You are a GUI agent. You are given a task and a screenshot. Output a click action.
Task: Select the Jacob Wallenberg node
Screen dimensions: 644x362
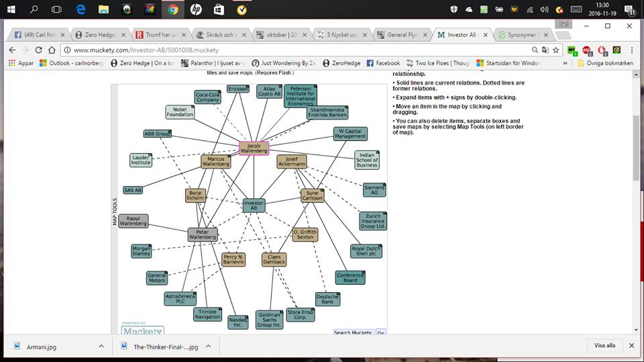[254, 148]
